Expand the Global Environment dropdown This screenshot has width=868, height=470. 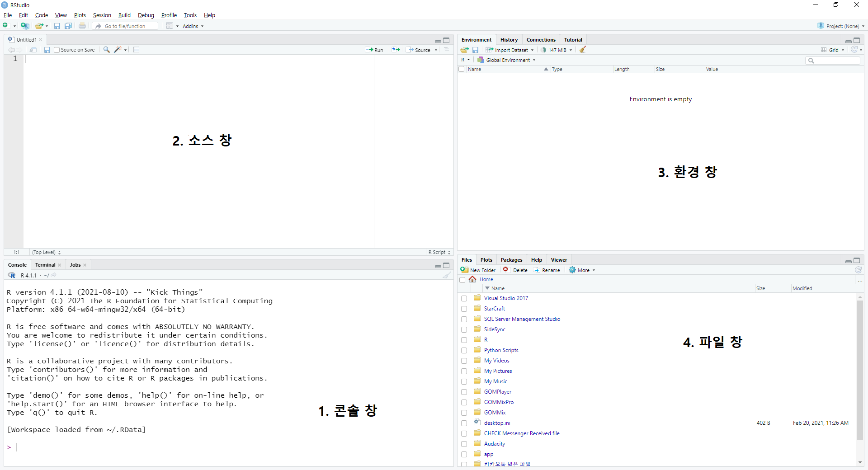pyautogui.click(x=507, y=60)
